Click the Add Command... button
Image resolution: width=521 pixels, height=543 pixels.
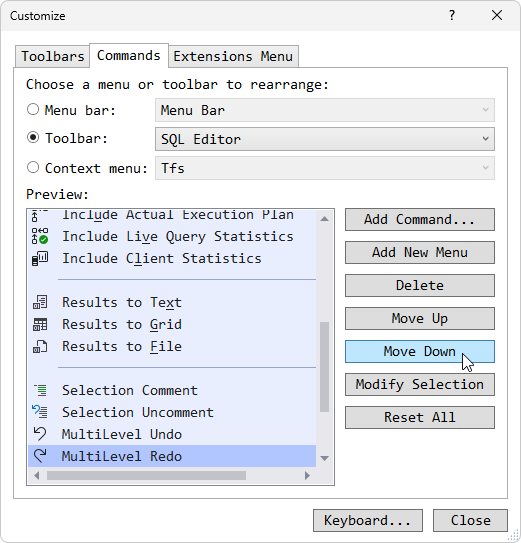420,220
